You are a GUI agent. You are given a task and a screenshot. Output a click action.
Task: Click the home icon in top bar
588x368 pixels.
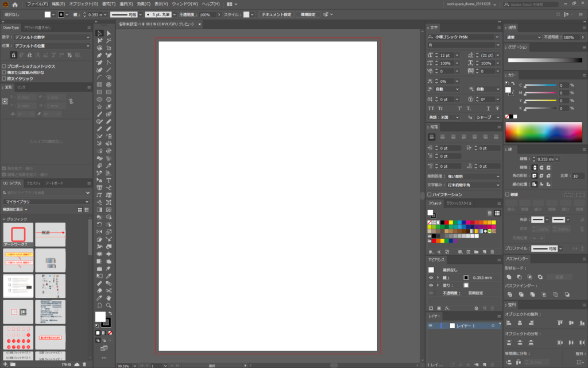(x=15, y=4)
